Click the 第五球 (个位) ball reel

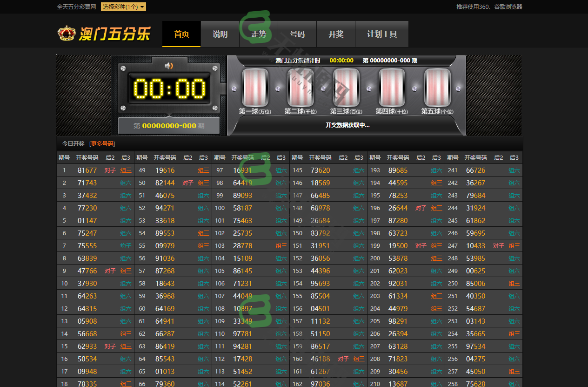click(x=437, y=88)
